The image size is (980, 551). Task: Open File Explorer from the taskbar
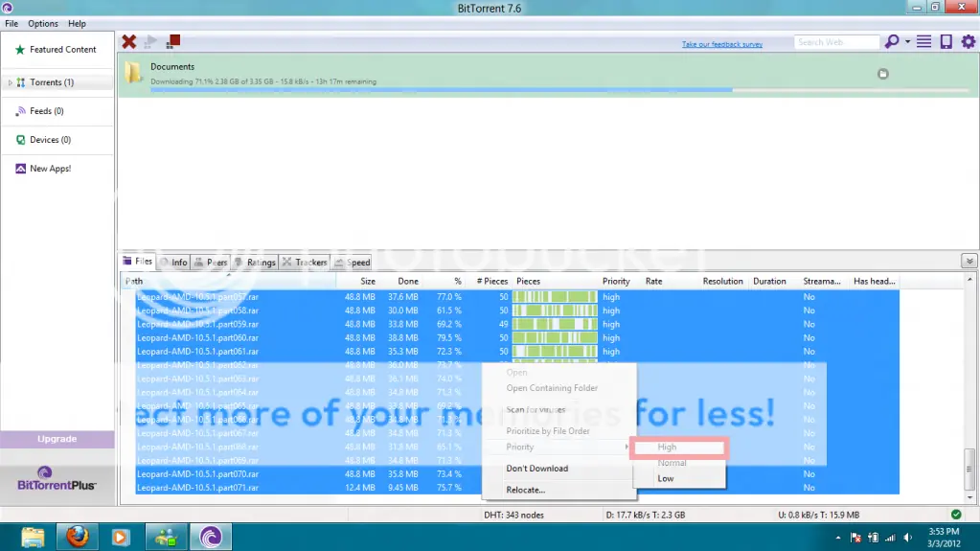point(33,538)
